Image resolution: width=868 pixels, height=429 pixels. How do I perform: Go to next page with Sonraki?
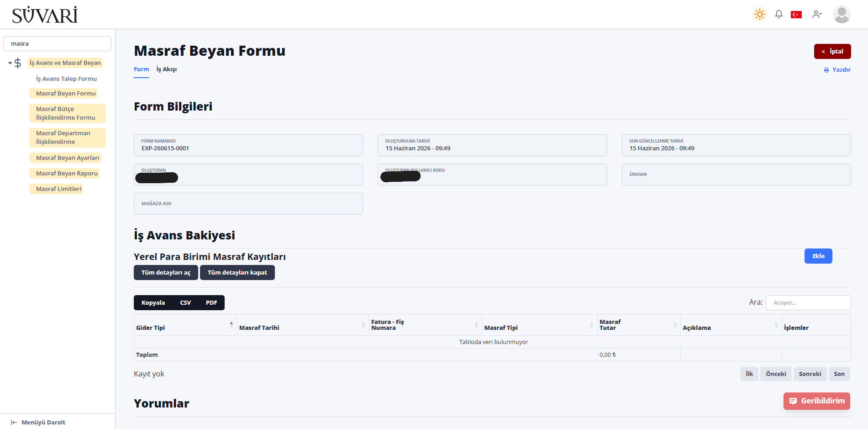pos(810,374)
